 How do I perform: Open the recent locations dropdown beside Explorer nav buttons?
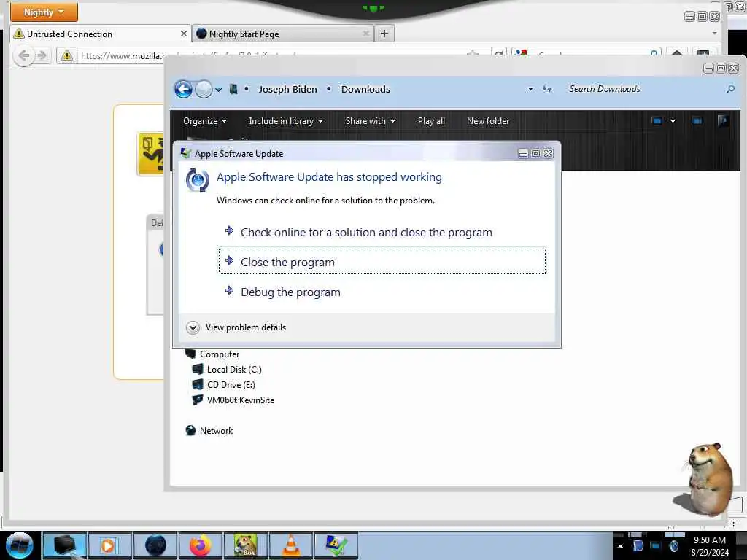pyautogui.click(x=218, y=90)
